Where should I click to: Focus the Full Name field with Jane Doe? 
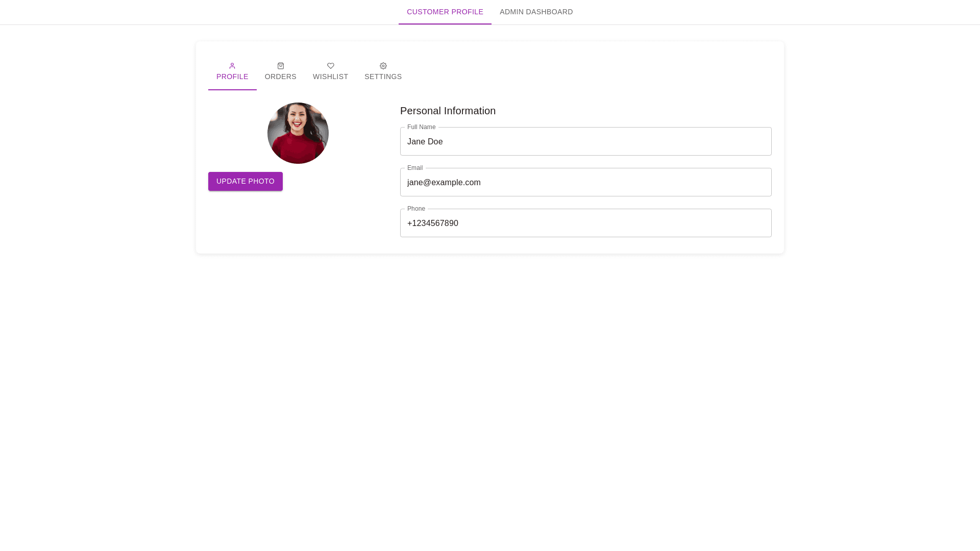pyautogui.click(x=585, y=142)
